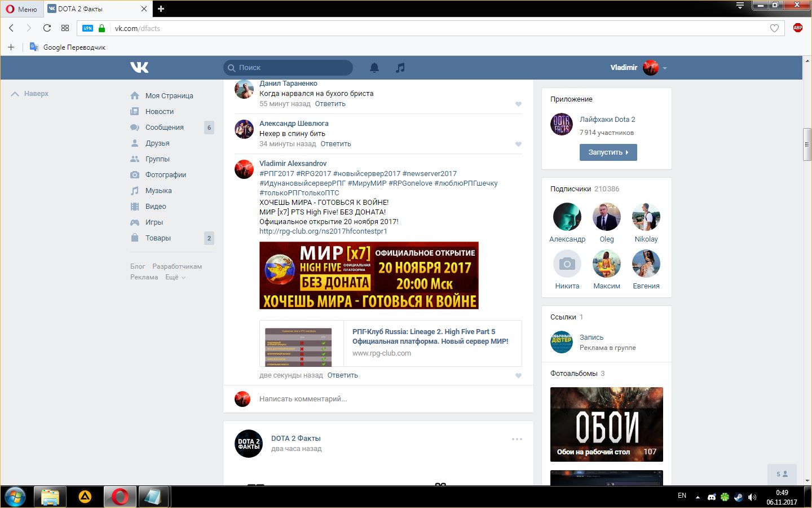The width and height of the screenshot is (812, 508).
Task: Open the post options three-dot menu
Action: [x=517, y=439]
